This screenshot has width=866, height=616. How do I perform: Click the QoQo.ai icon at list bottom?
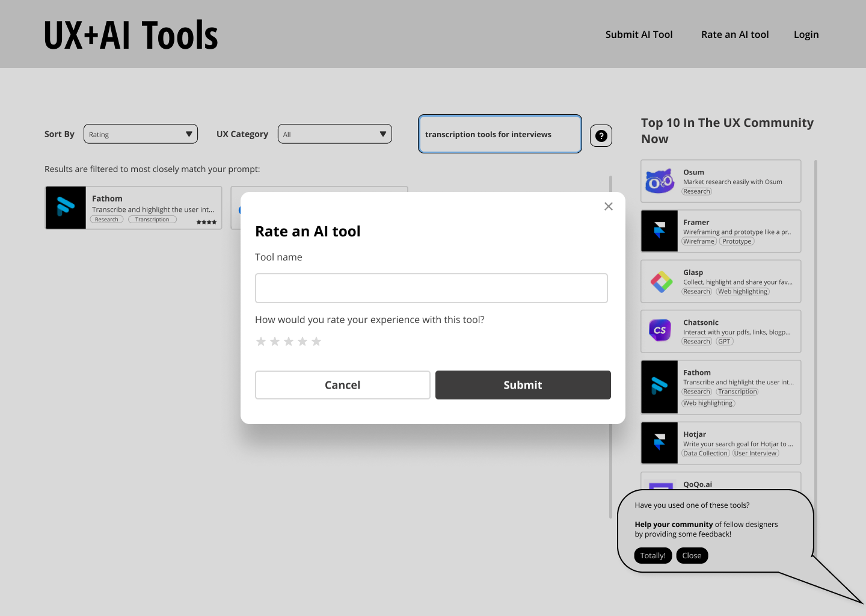click(x=662, y=488)
